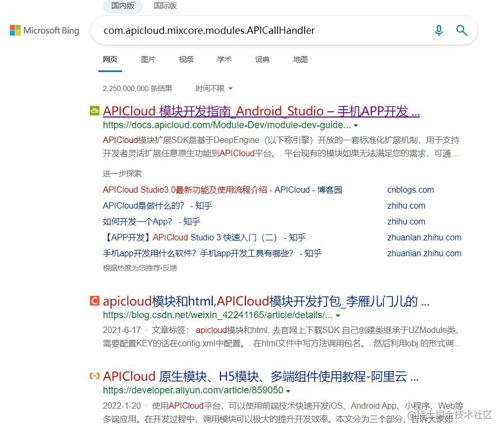Click the APICloud模块扩展SDK description snippet

click(281, 147)
